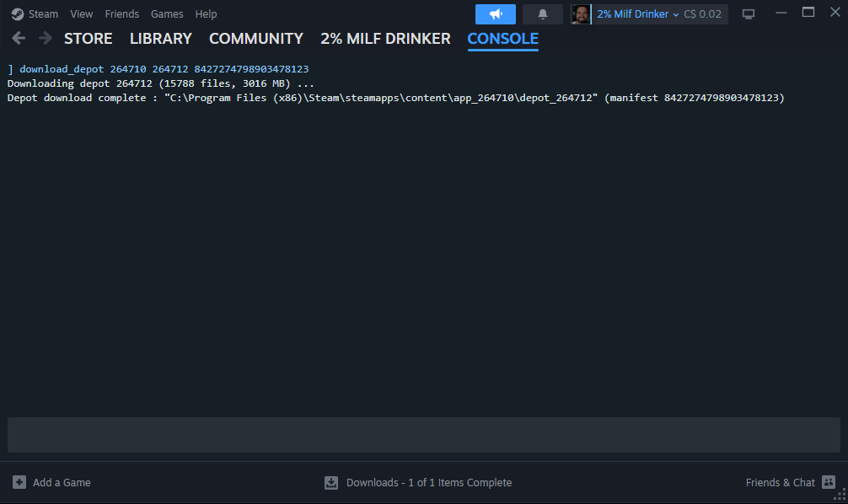Image resolution: width=848 pixels, height=504 pixels.
Task: Switch to Big Picture mode icon
Action: point(748,14)
